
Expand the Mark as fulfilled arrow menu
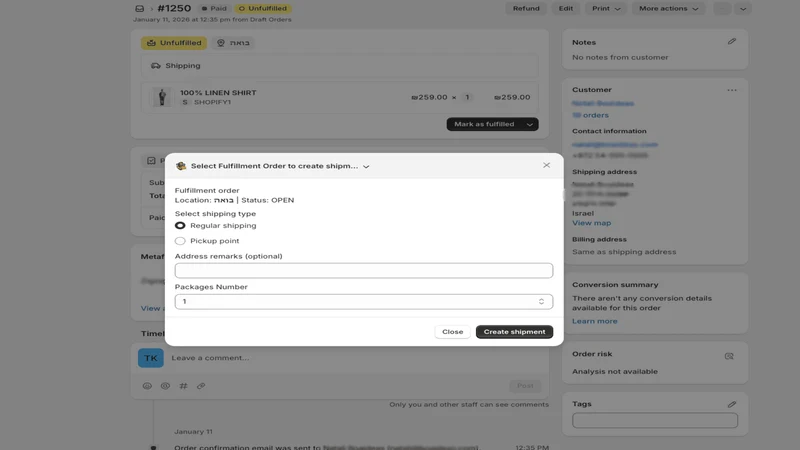click(530, 124)
